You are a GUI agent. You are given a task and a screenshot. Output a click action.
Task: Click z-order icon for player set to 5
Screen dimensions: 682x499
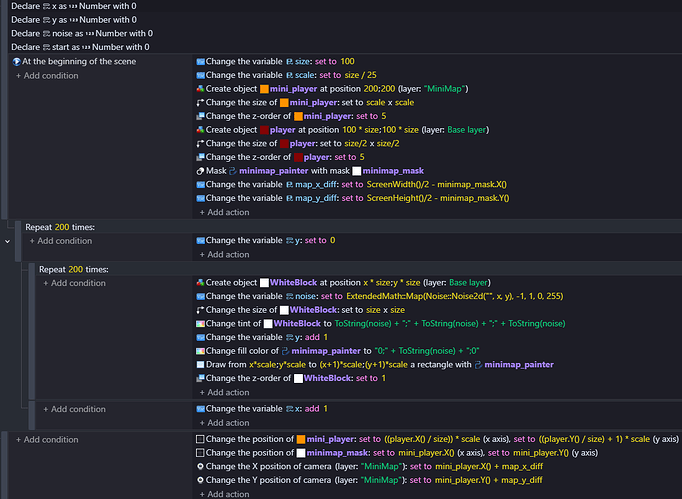pyautogui.click(x=201, y=157)
